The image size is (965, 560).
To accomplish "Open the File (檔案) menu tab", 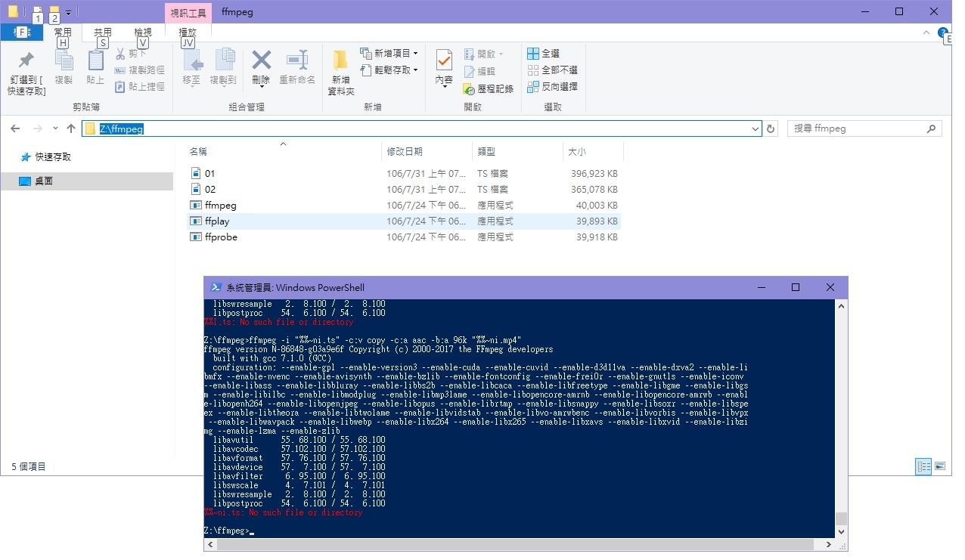I will click(22, 32).
